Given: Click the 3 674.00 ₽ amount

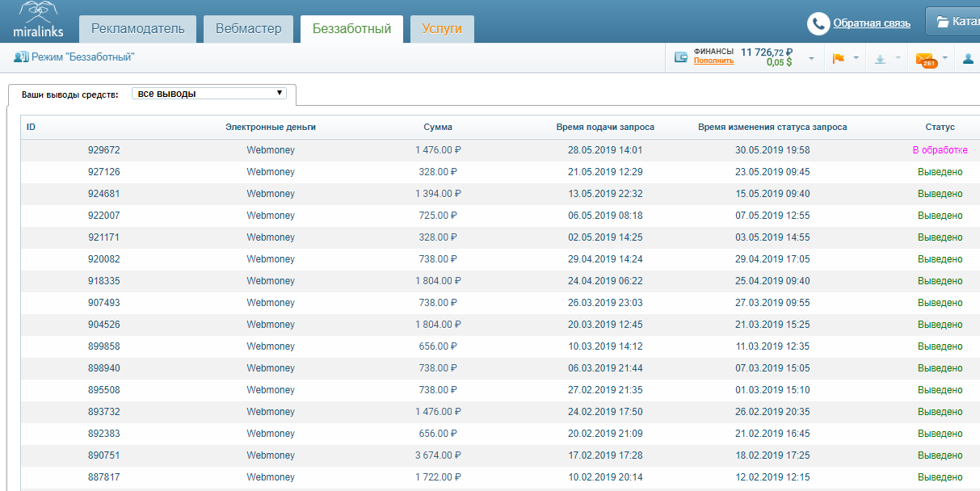Looking at the screenshot, I should point(438,455).
